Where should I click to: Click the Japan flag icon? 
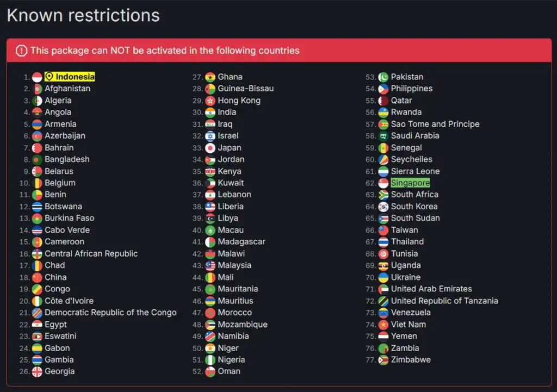pyautogui.click(x=211, y=148)
